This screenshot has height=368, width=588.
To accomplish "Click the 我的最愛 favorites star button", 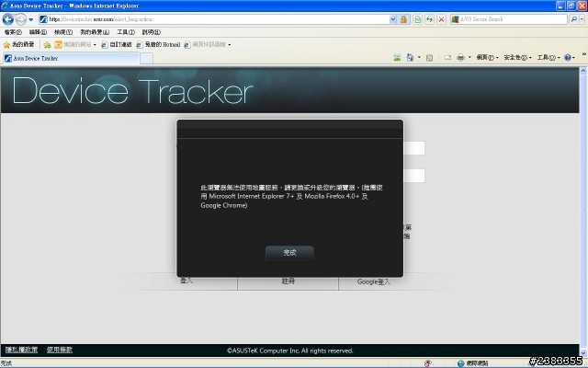I will click(x=18, y=45).
